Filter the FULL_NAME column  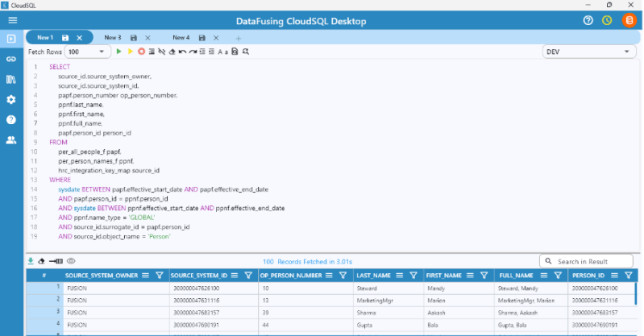(x=558, y=276)
